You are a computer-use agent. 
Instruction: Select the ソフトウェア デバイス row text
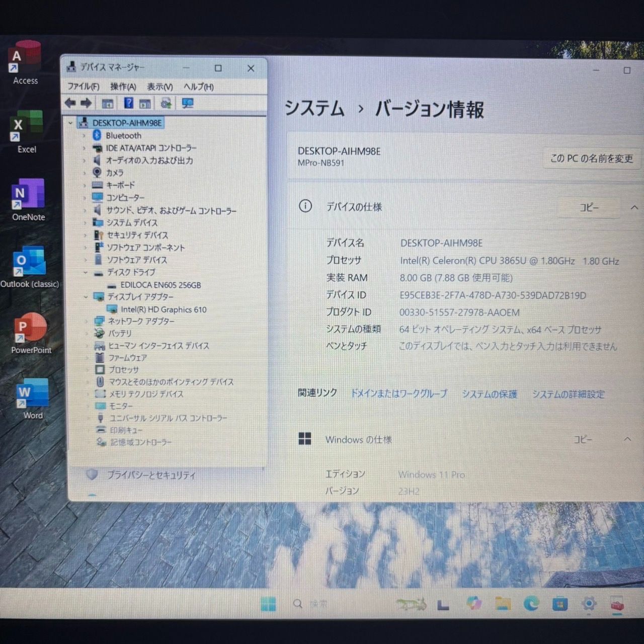click(137, 260)
